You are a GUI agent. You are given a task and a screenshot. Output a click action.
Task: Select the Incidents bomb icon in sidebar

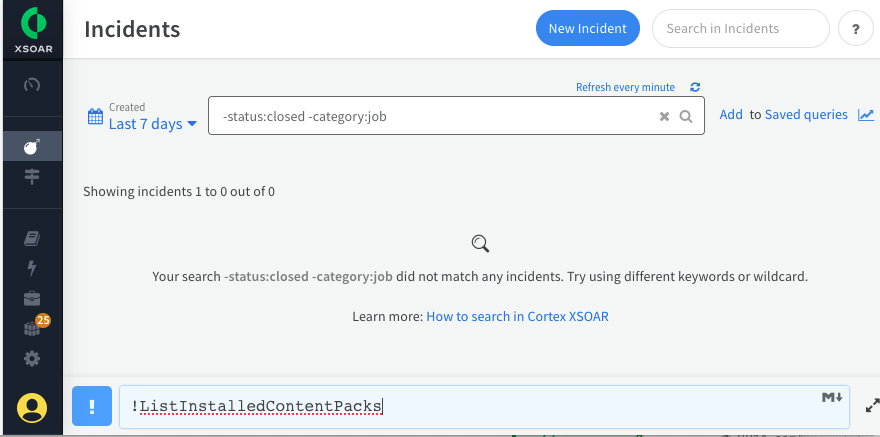coord(31,147)
